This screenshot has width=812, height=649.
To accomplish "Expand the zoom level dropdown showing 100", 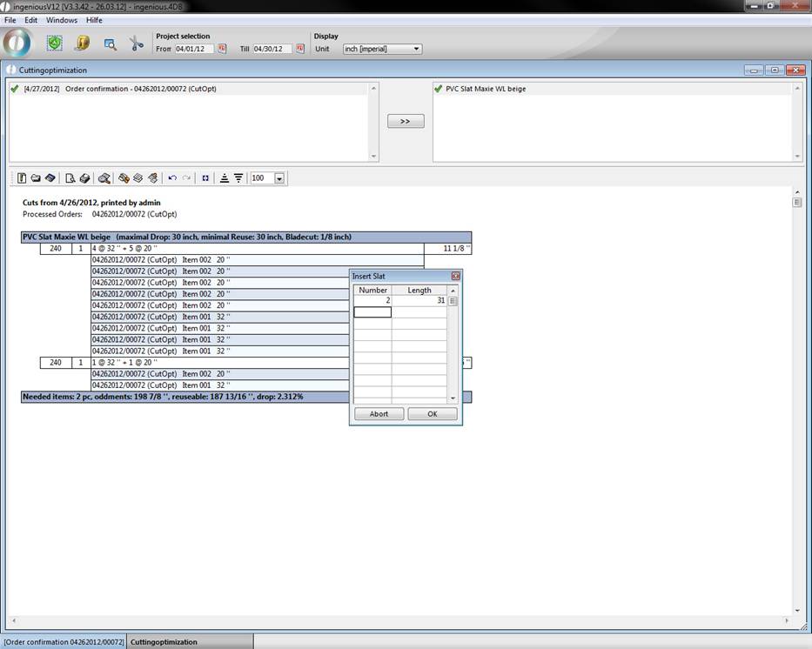I will [x=279, y=178].
